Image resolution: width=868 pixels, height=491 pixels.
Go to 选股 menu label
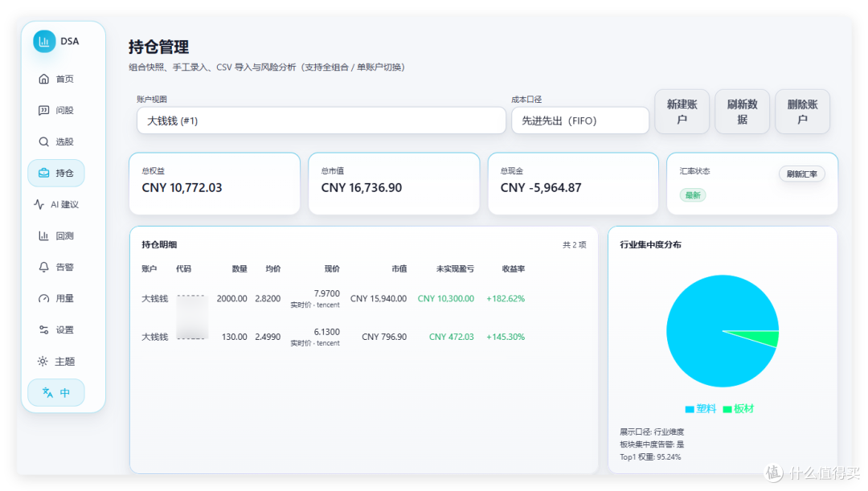point(65,141)
